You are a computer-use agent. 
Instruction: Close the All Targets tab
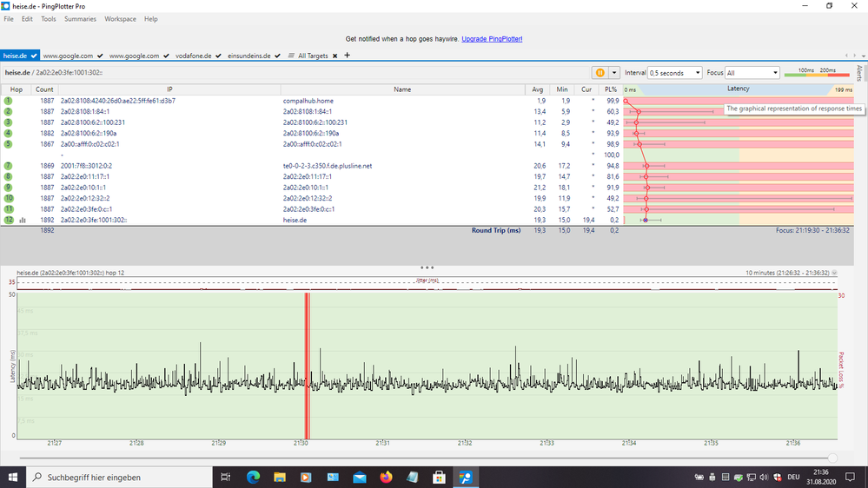click(x=335, y=56)
